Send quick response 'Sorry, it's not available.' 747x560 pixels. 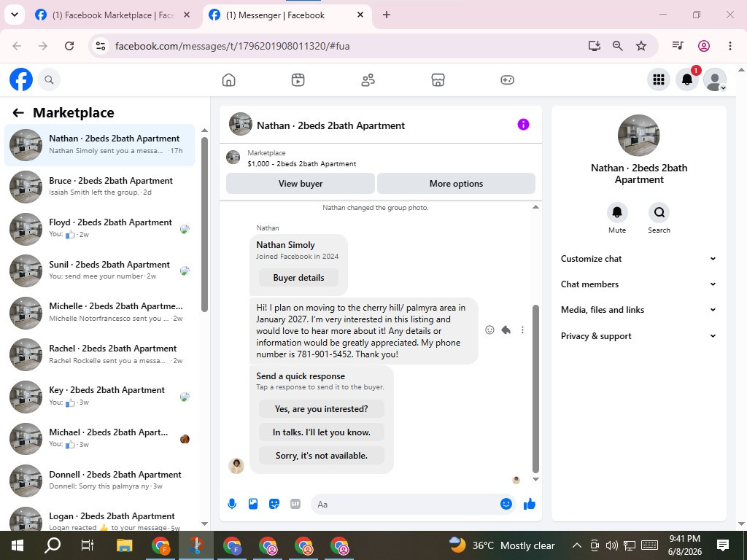pyautogui.click(x=322, y=456)
